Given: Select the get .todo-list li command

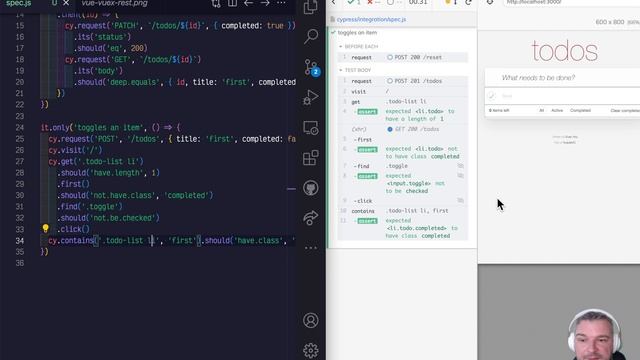Looking at the screenshot, I should coord(402,102).
